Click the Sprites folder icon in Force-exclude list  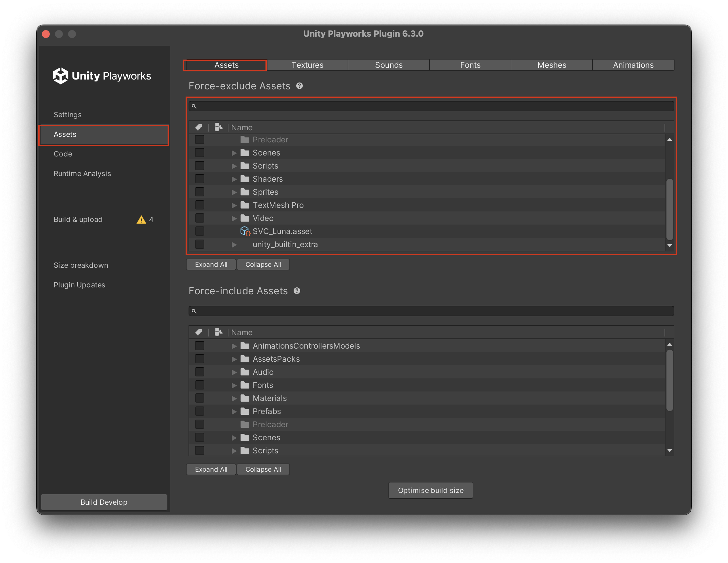(245, 192)
